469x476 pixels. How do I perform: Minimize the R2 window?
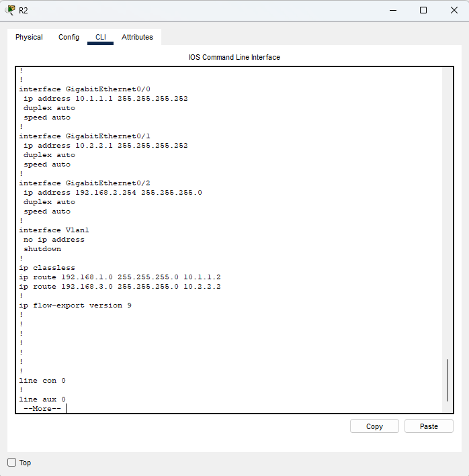point(393,10)
